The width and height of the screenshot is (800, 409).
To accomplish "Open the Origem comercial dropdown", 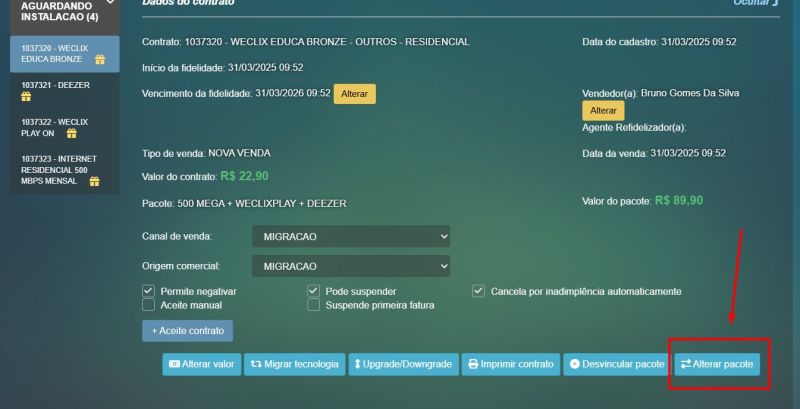I will click(x=351, y=266).
